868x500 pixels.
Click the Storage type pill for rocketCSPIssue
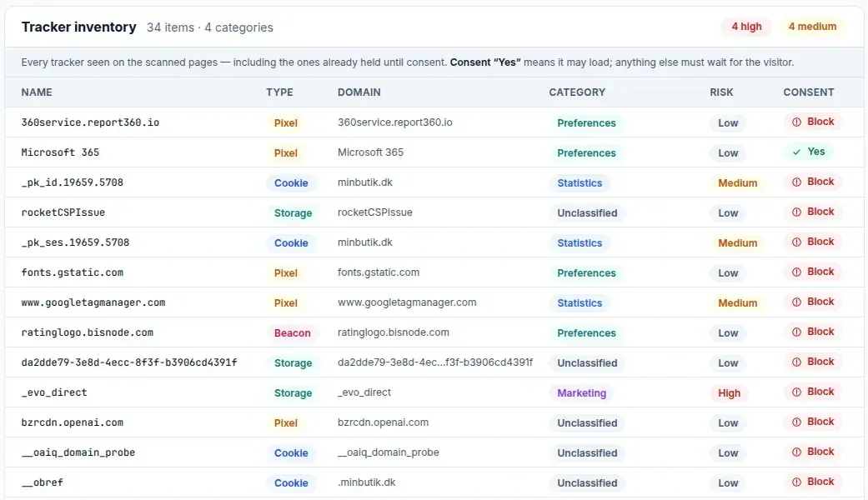tap(293, 213)
